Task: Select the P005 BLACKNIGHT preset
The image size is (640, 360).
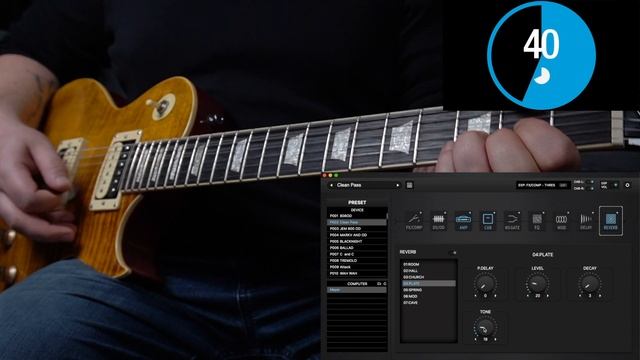Action: pos(357,241)
